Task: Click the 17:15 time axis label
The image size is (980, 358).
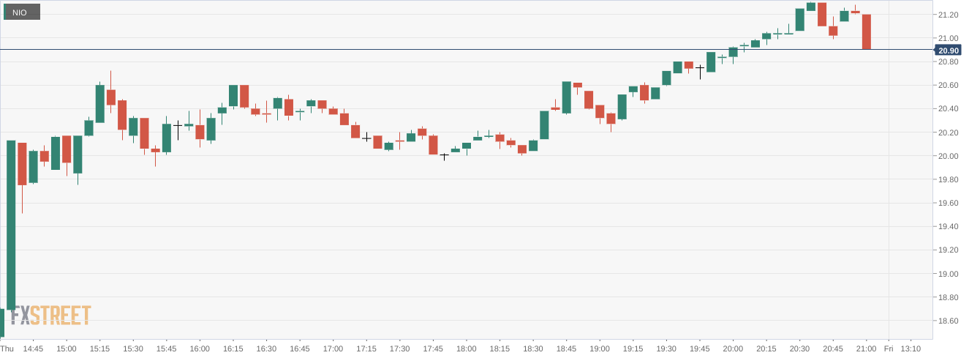Action: [x=366, y=348]
